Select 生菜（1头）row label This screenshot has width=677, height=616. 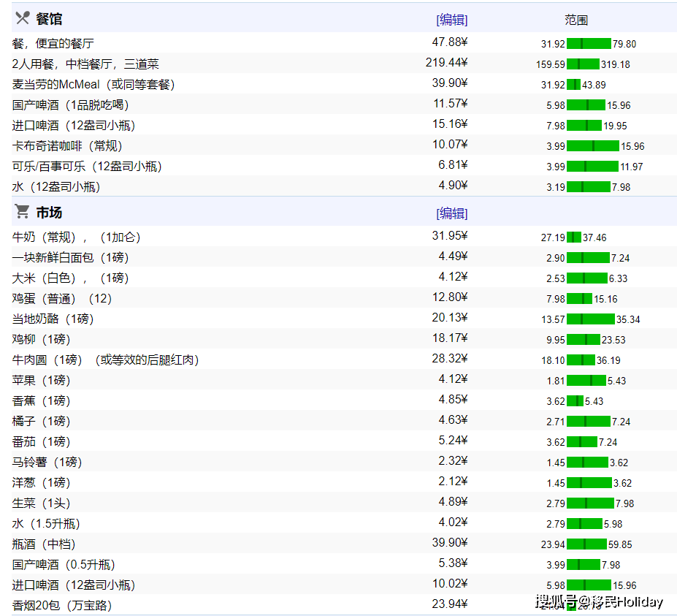pyautogui.click(x=42, y=503)
